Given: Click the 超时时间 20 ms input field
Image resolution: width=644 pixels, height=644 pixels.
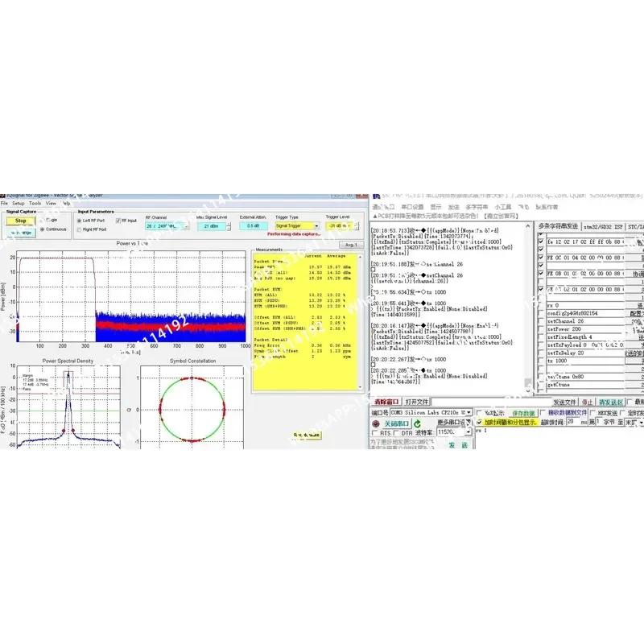Looking at the screenshot, I should [x=572, y=422].
